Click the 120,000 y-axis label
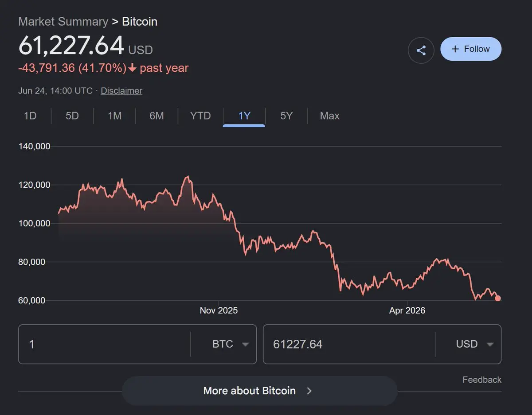Image resolution: width=532 pixels, height=415 pixels. pyautogui.click(x=34, y=185)
